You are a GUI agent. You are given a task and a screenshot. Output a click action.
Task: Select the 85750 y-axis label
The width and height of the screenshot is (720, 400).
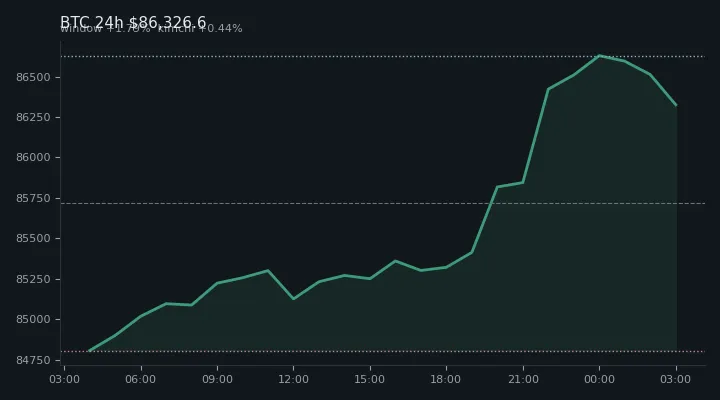[33, 198]
